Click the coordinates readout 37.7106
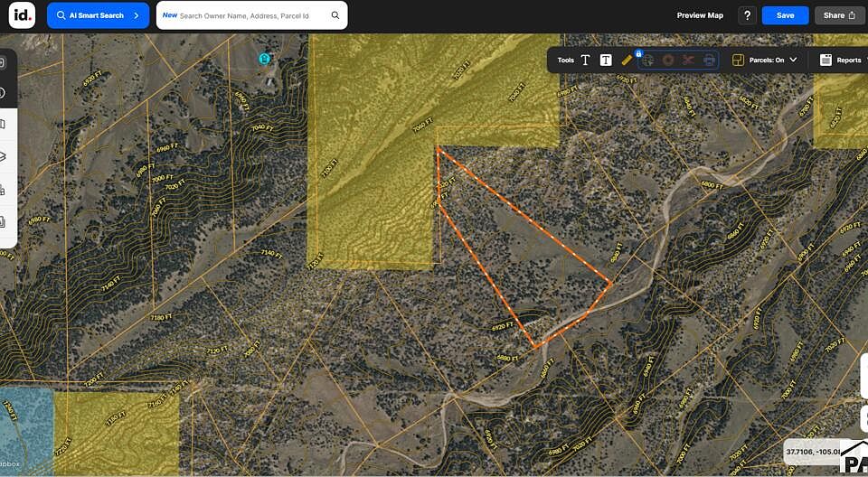The height and width of the screenshot is (477, 868). pos(812,452)
